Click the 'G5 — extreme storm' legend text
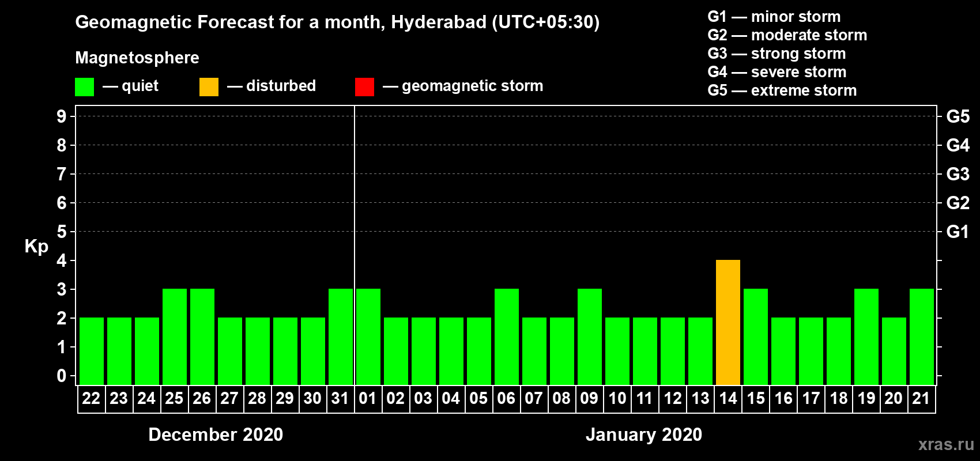Screen dimensions: 980x461 pyautogui.click(x=782, y=90)
